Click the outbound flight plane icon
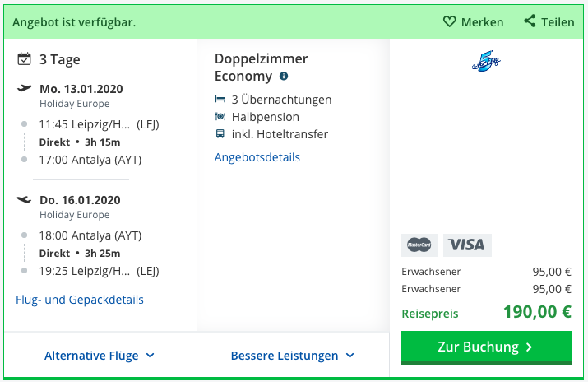The width and height of the screenshot is (588, 382). coord(25,89)
